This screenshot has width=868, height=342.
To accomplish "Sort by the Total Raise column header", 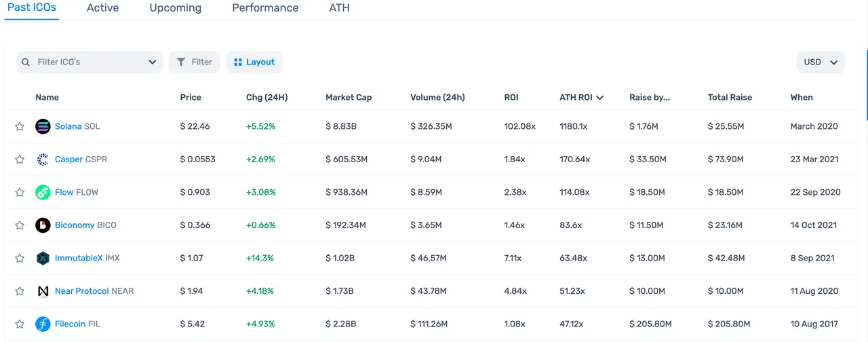I will click(730, 97).
